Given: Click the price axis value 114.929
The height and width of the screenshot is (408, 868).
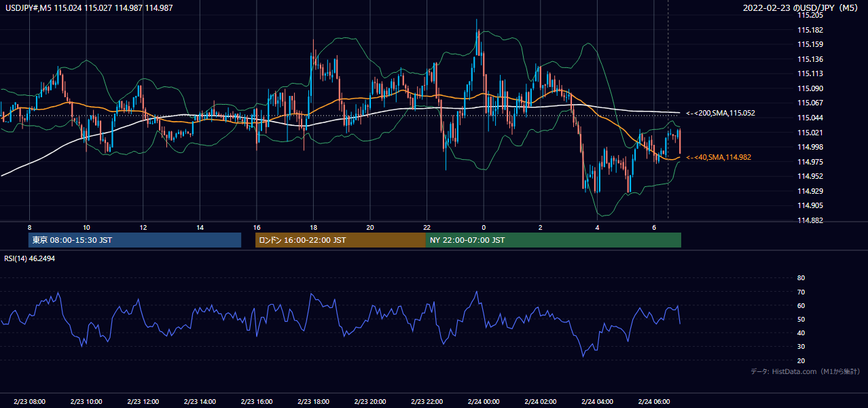Looking at the screenshot, I should pos(810,191).
